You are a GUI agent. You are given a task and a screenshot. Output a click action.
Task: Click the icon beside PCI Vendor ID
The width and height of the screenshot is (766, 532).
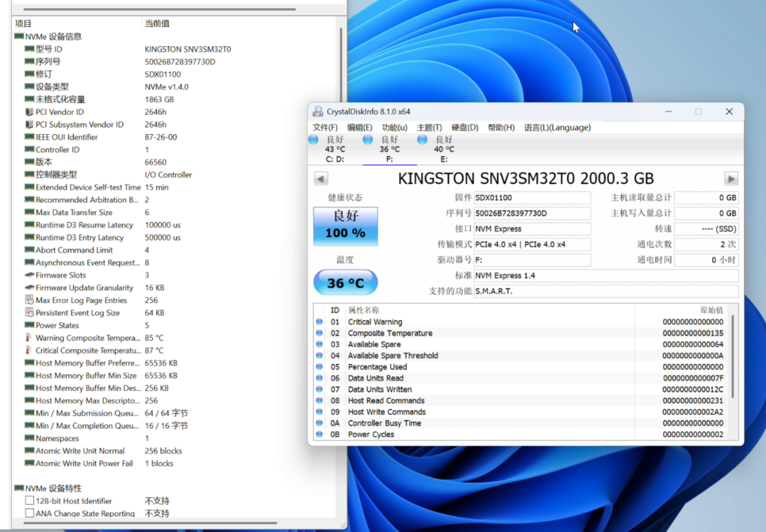29,112
